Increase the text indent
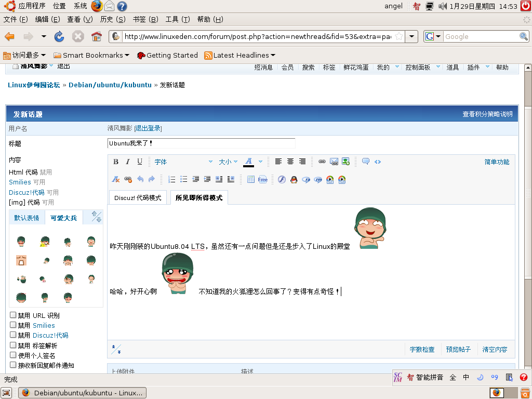532x399 pixels. point(207,179)
